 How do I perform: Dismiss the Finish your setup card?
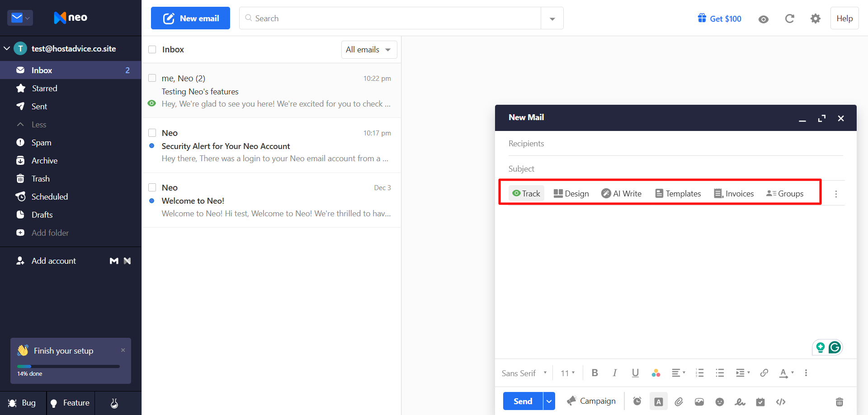123,350
